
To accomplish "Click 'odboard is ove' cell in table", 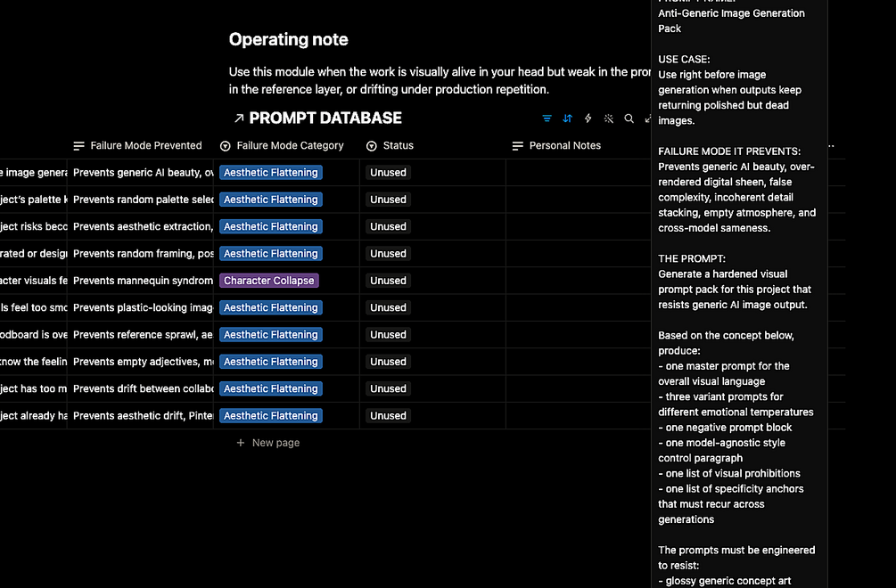I will click(33, 334).
